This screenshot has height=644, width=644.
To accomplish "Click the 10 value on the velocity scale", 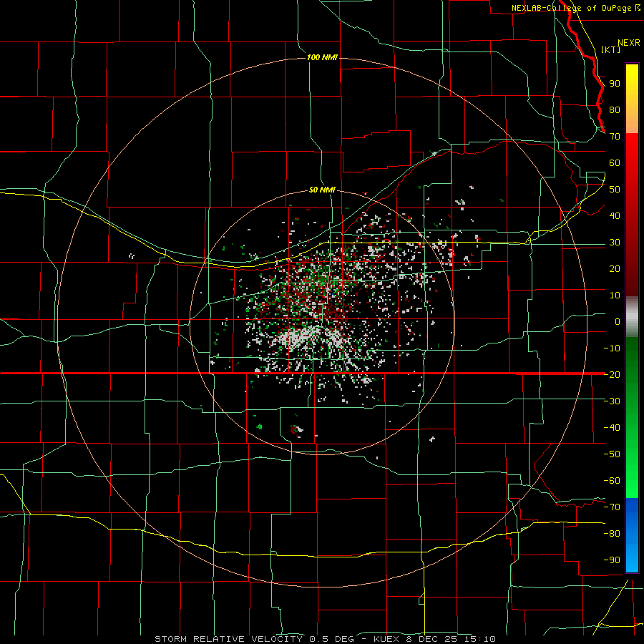I will [615, 296].
